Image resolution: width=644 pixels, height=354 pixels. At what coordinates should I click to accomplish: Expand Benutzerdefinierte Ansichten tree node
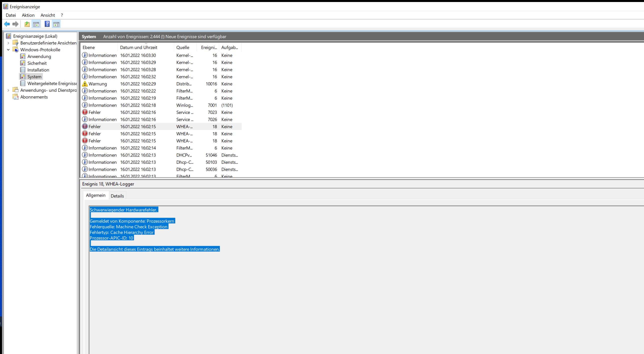8,43
